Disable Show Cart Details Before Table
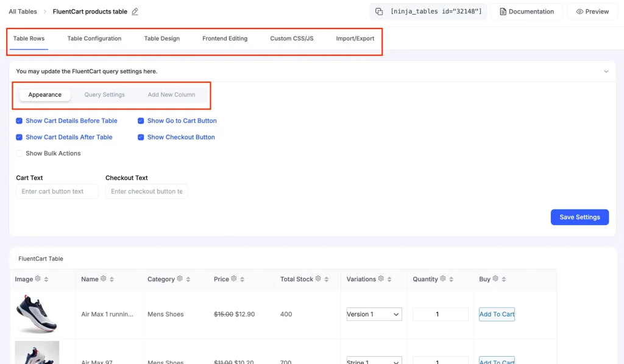Screen dimensions: 624x364 (19, 121)
